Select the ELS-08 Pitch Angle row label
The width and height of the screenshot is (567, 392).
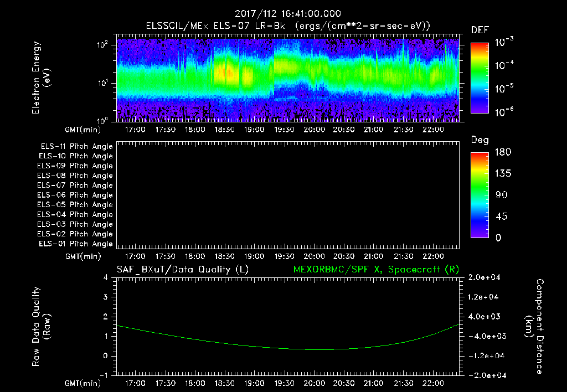coord(75,176)
